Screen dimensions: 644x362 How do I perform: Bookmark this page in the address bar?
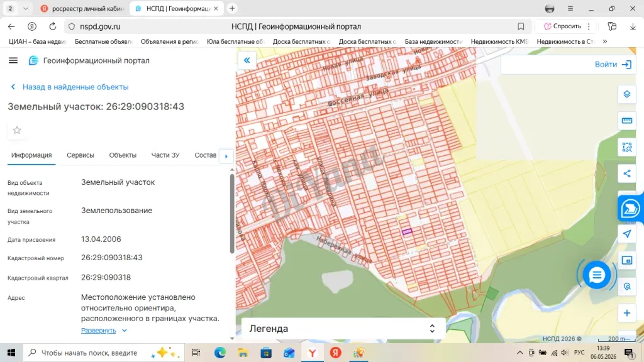(x=521, y=26)
